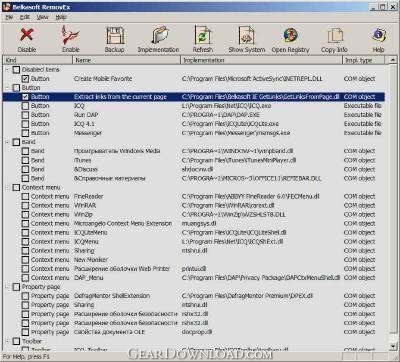
Task: Select the DAP_Menu row
Action: (x=193, y=278)
